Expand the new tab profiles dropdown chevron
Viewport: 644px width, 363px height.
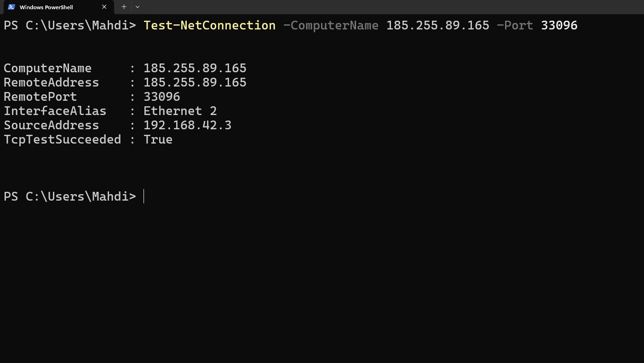pos(138,7)
